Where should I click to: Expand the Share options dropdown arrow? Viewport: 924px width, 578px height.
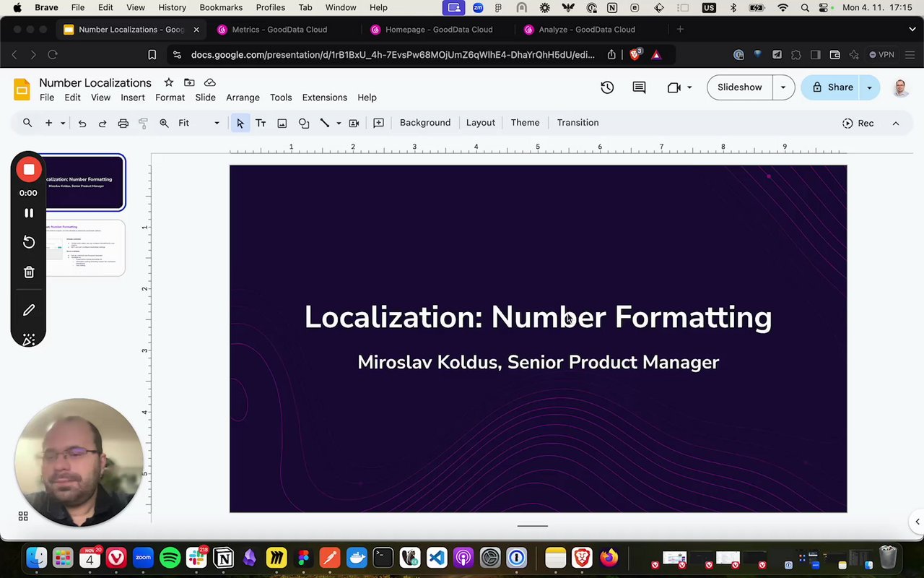869,87
